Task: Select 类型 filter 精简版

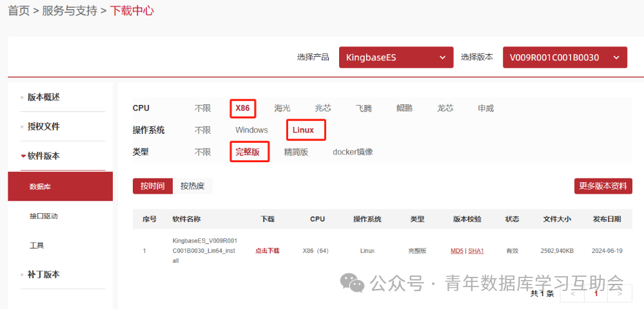Action: 296,152
